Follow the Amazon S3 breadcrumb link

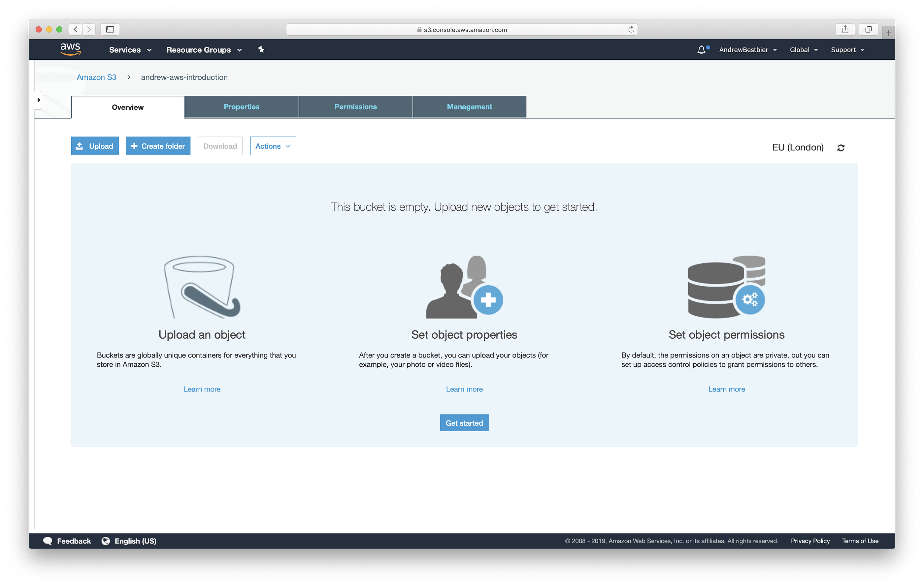[96, 77]
